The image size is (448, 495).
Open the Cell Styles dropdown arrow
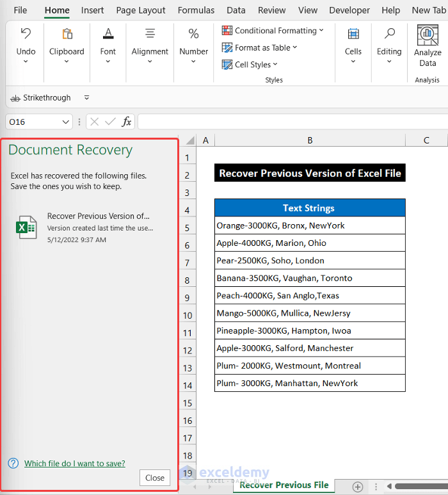tap(275, 65)
